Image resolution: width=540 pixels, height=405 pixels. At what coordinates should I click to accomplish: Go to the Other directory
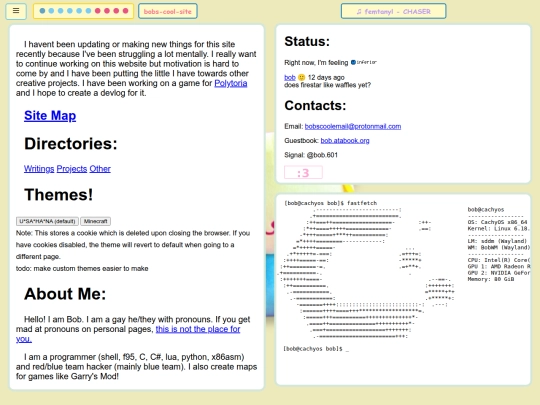tap(100, 169)
